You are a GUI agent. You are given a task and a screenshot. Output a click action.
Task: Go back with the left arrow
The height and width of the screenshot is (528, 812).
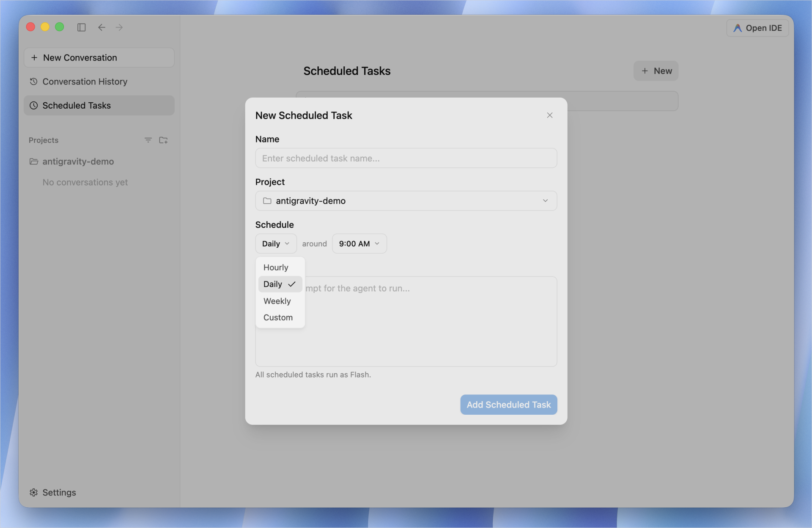point(101,27)
